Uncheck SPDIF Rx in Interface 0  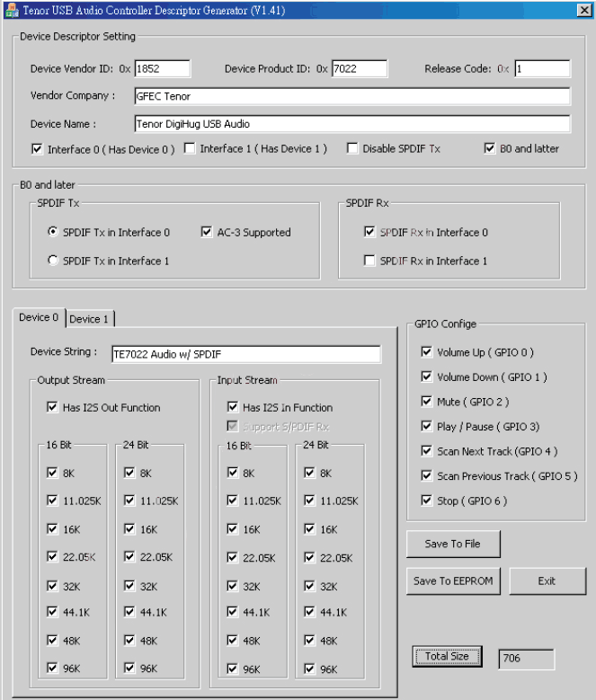(x=369, y=232)
